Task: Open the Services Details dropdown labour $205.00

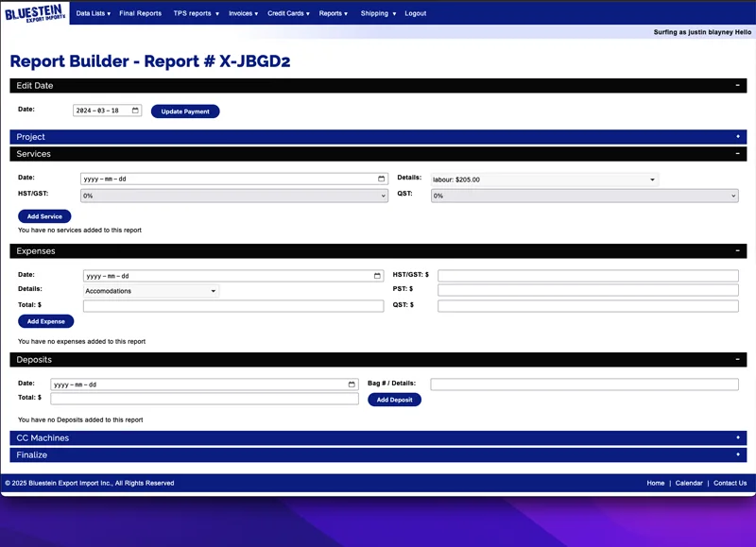Action: click(x=544, y=179)
